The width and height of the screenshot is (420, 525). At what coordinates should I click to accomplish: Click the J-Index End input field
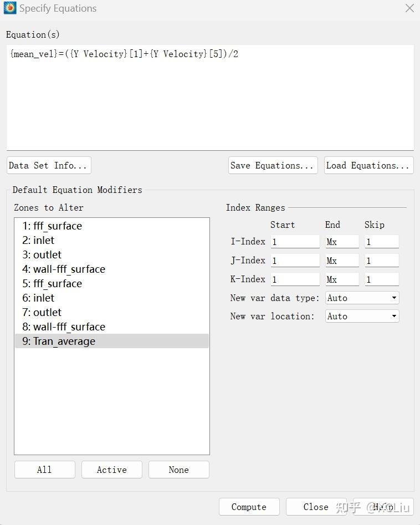[x=342, y=261]
